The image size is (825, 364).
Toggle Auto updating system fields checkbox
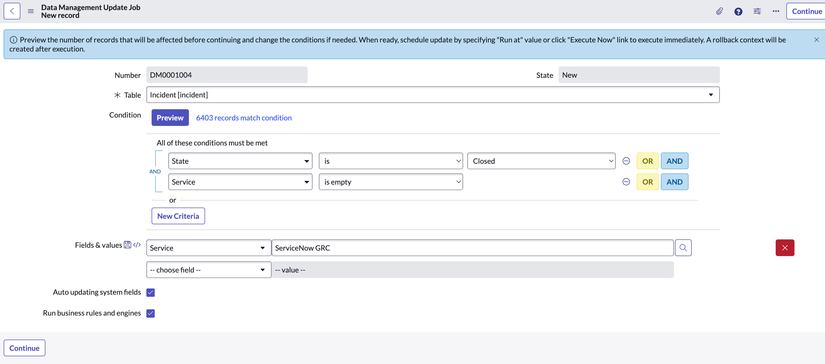150,292
